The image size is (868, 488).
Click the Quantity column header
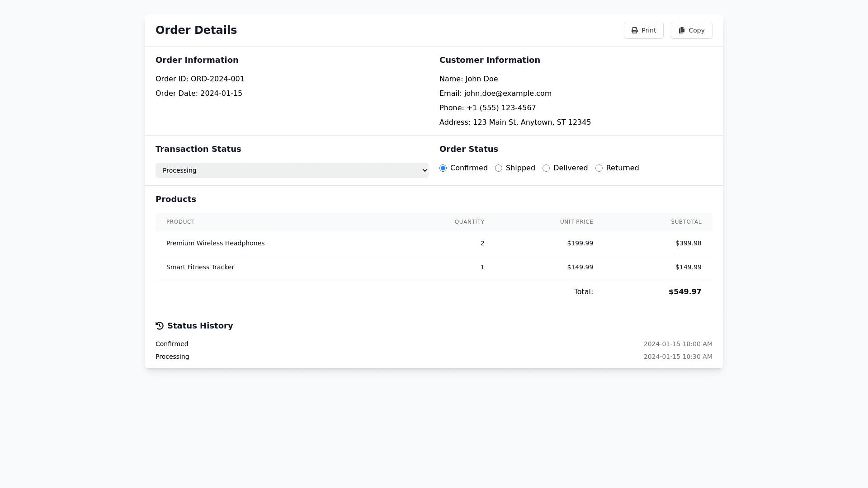[x=469, y=222]
